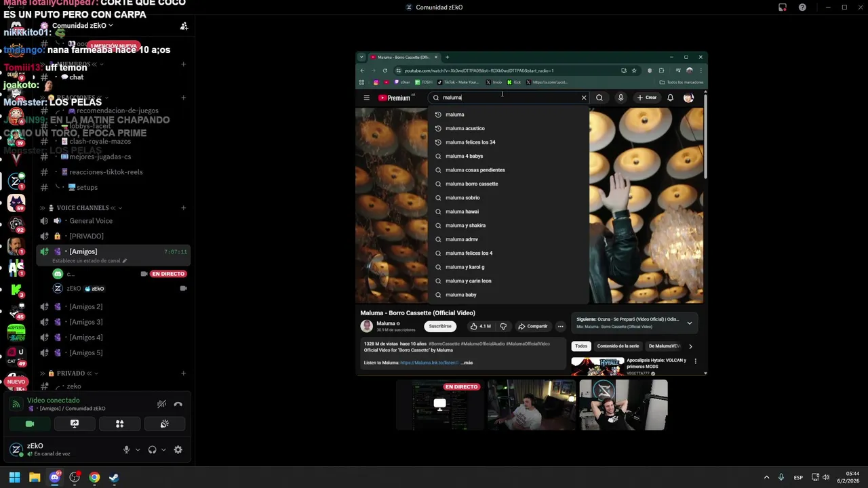This screenshot has width=868, height=488.
Task: Bookmark this page with star icon
Action: pos(634,70)
